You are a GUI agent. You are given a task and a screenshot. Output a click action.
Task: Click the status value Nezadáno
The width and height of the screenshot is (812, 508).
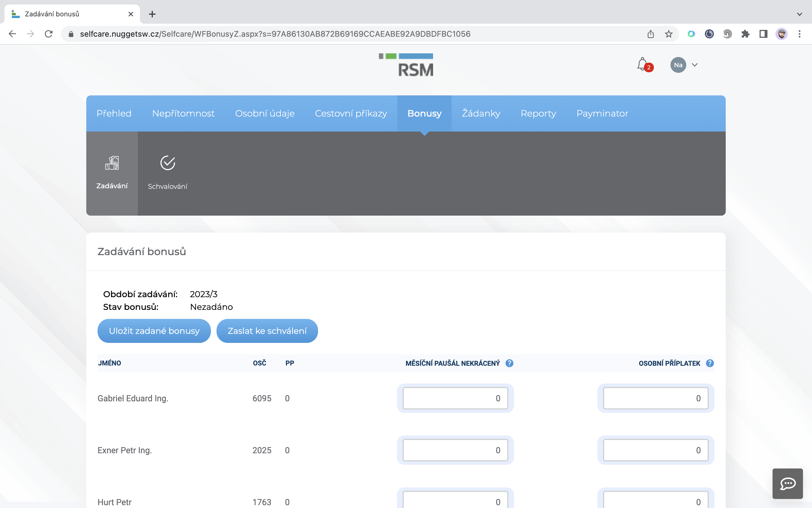click(211, 307)
